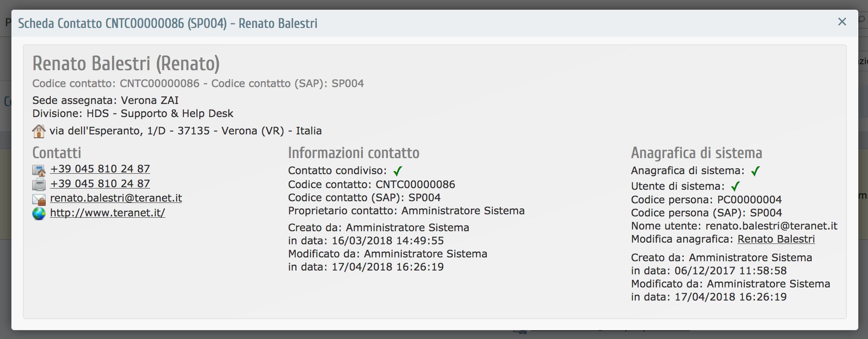Viewport: 868px width, 339px height.
Task: Click the Renato Balestri (Renato) heading
Action: (126, 64)
